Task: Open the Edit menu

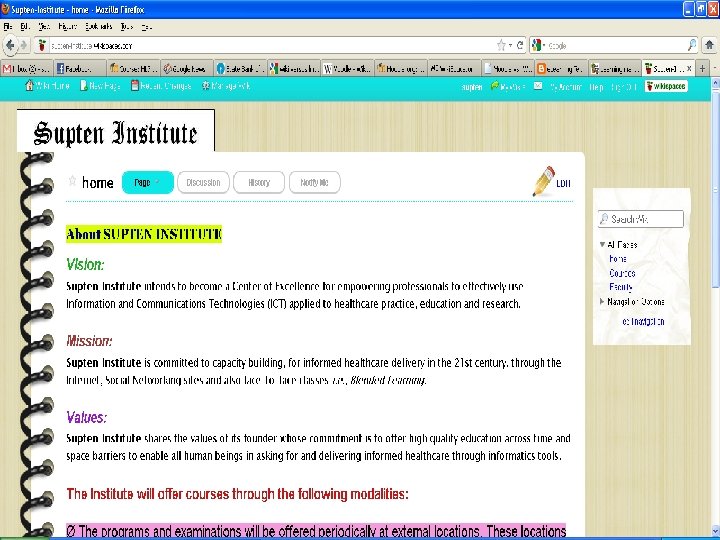Action: (x=25, y=27)
